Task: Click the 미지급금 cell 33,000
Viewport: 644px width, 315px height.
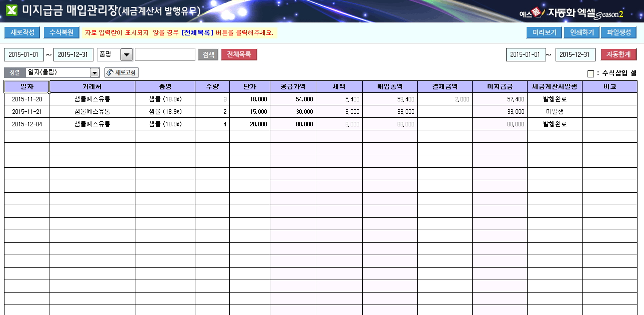Action: tap(500, 111)
